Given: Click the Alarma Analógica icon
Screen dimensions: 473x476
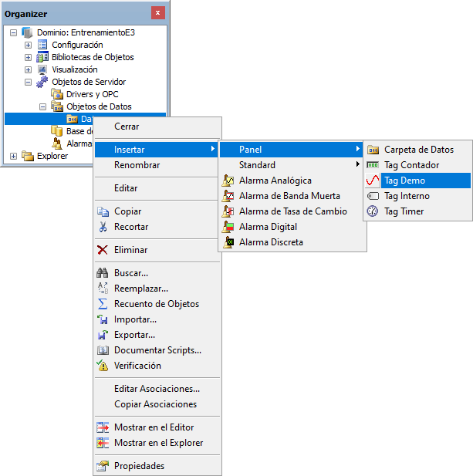Looking at the screenshot, I should (228, 181).
